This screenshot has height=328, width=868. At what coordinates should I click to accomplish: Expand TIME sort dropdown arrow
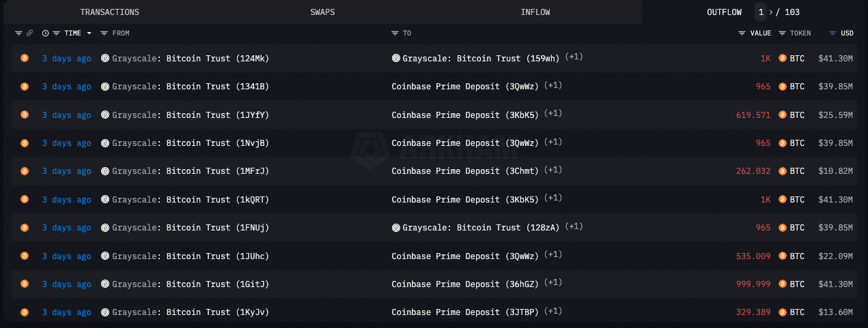pyautogui.click(x=89, y=33)
